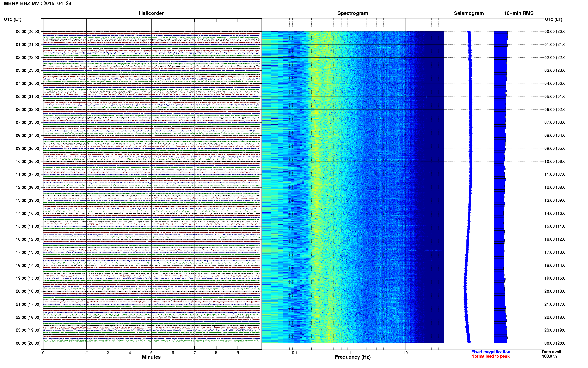Click tick label 0 on the Minutes axis

[x=43, y=353]
